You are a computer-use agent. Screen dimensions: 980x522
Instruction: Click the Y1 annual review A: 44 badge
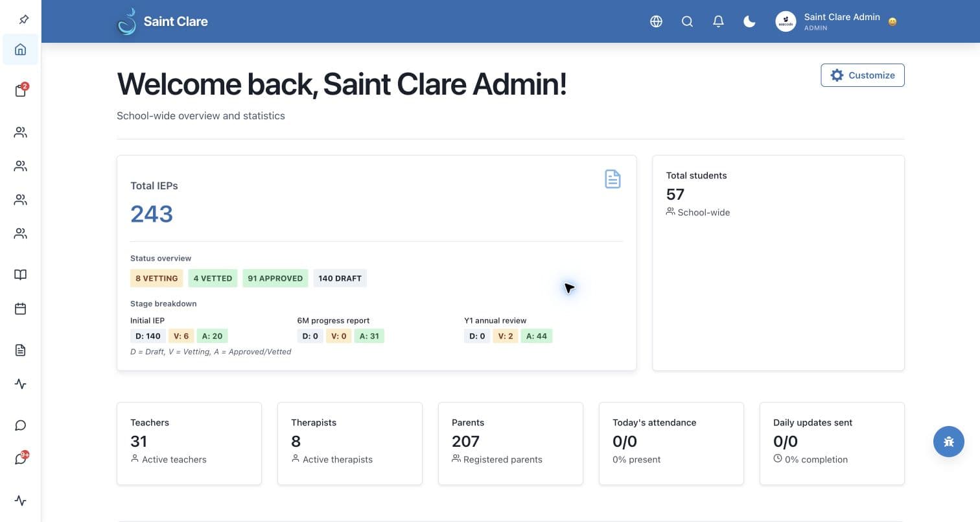[537, 336]
